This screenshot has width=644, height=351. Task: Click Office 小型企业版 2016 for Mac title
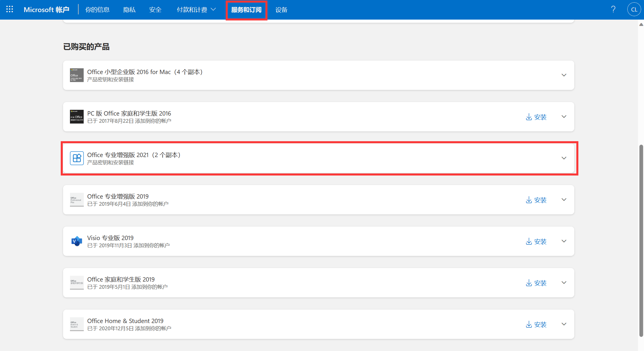coord(145,72)
